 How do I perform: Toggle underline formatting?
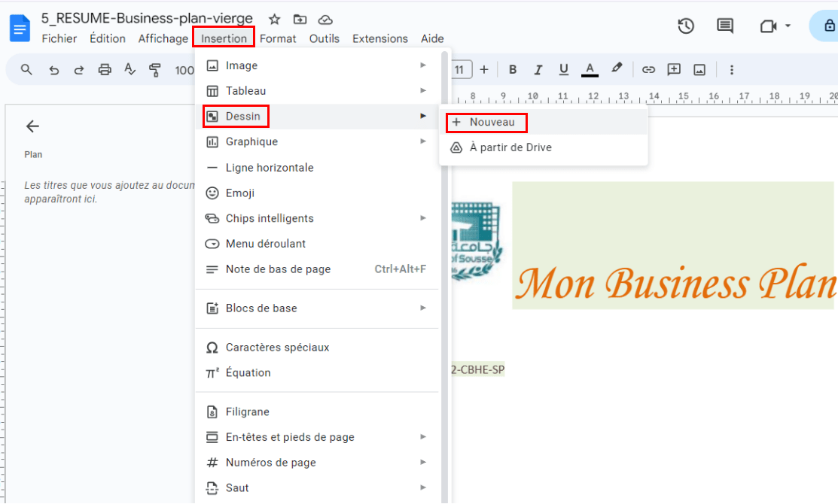click(563, 69)
